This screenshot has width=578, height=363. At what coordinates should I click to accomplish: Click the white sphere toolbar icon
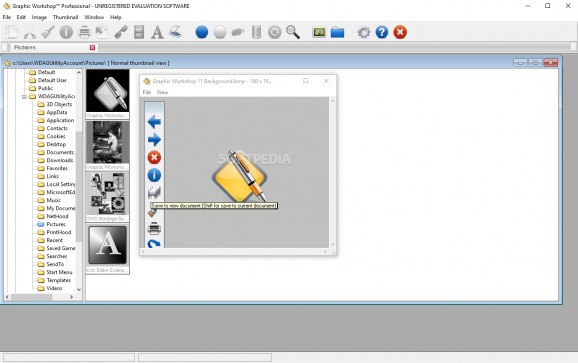[x=220, y=32]
